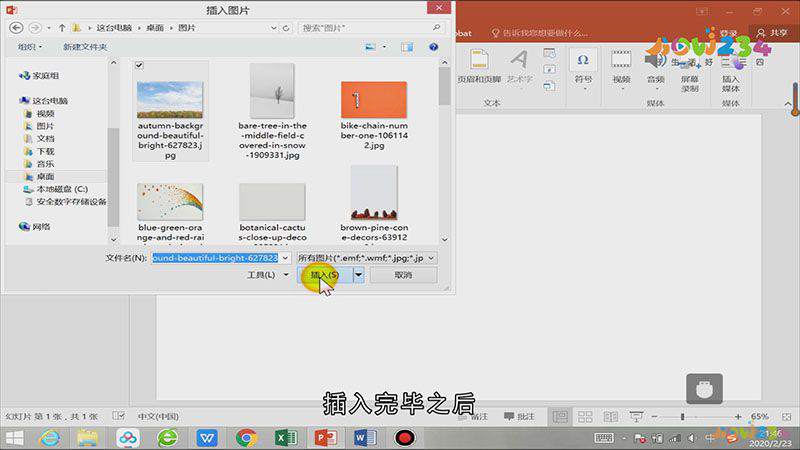Select blue-green-orange rainbow image
The image size is (800, 450).
170,212
